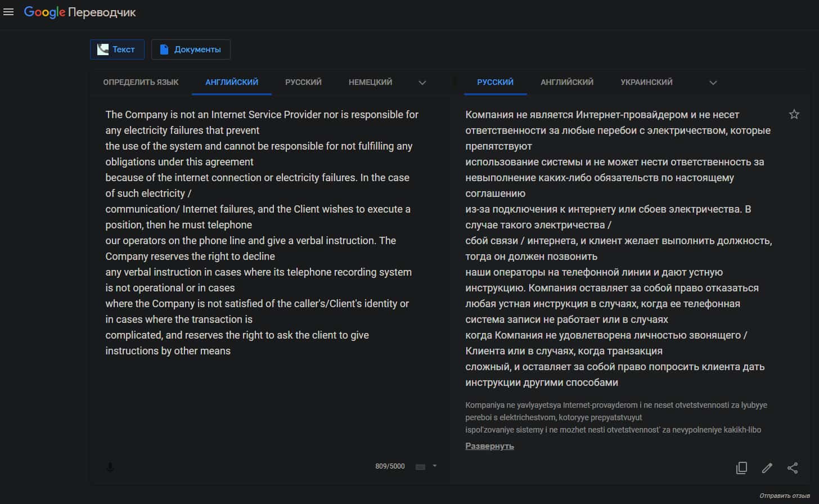This screenshot has height=504, width=819.
Task: Save translation with the star icon
Action: click(x=794, y=115)
